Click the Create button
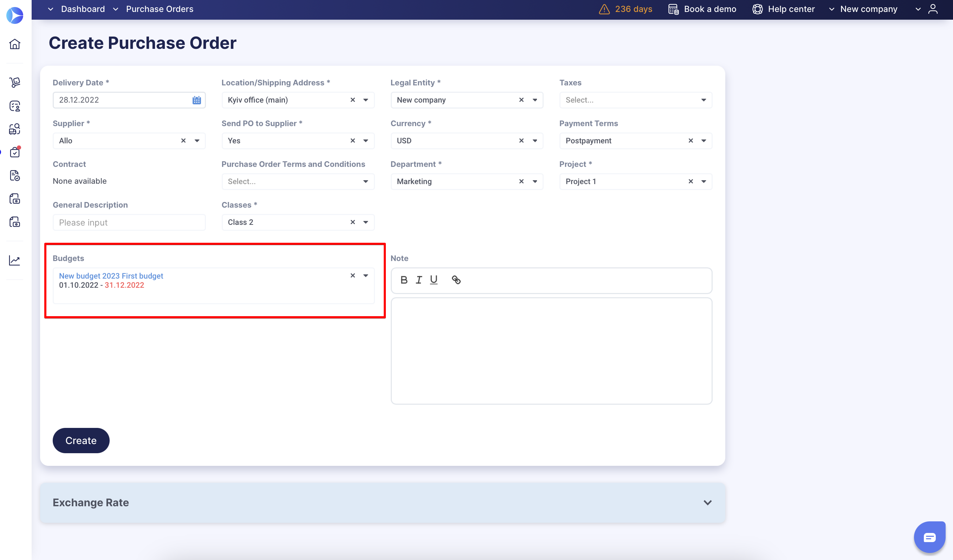The width and height of the screenshot is (953, 560). 81,441
